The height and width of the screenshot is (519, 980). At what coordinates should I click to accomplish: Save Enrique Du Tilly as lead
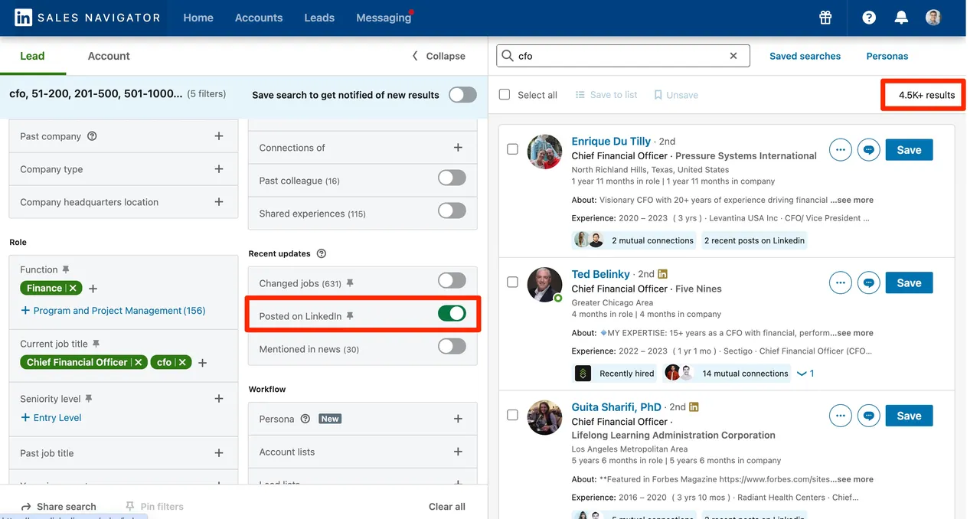909,150
